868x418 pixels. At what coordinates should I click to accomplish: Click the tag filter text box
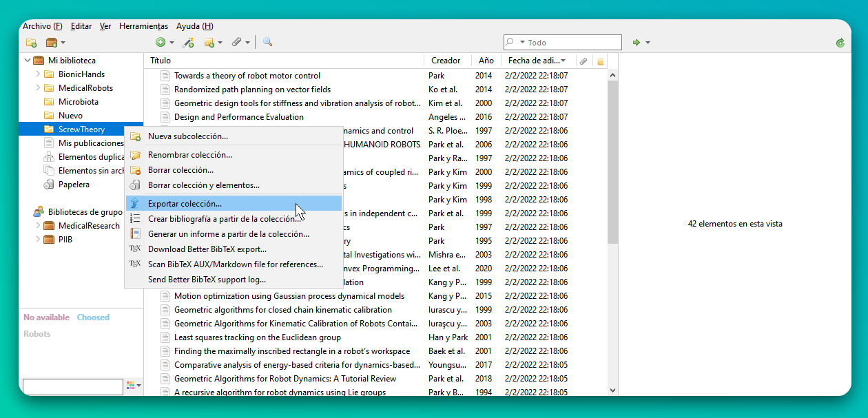pos(72,386)
